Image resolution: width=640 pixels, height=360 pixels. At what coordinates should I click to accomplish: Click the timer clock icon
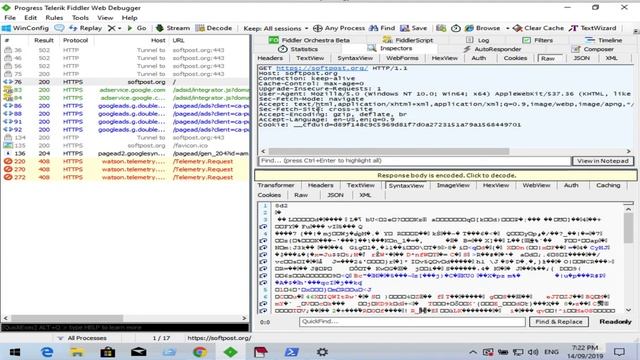456,28
